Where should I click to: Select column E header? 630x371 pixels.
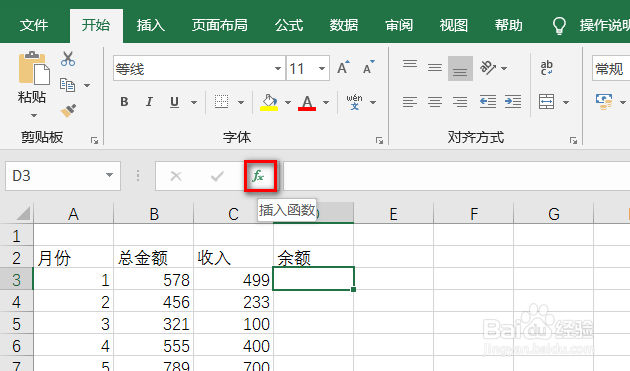[x=393, y=213]
